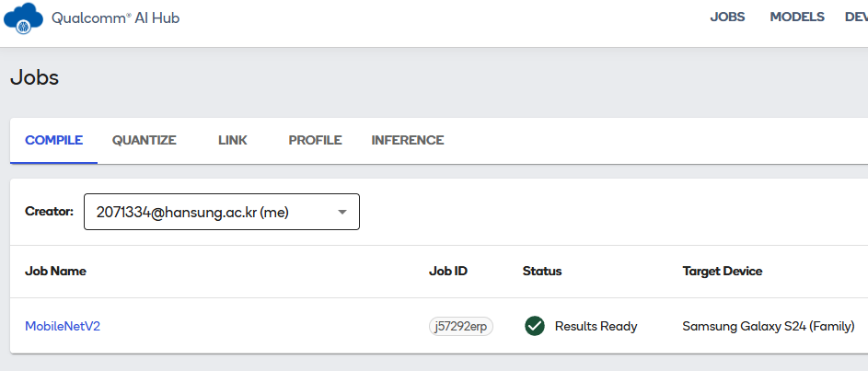Screen dimensions: 868x371
Task: Click the Job Name column header
Action: pyautogui.click(x=55, y=272)
